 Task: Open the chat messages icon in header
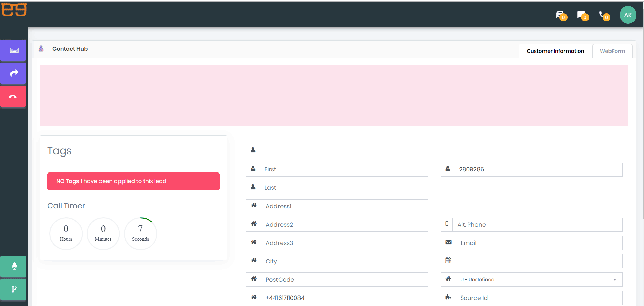click(x=582, y=15)
